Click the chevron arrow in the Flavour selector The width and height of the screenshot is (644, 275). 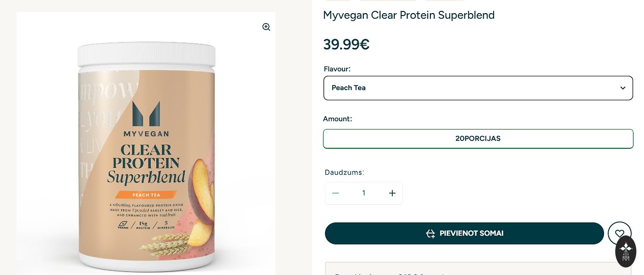point(623,88)
